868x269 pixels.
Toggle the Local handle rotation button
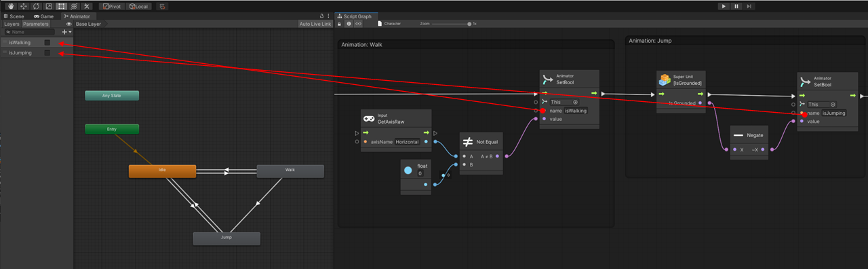coord(138,6)
